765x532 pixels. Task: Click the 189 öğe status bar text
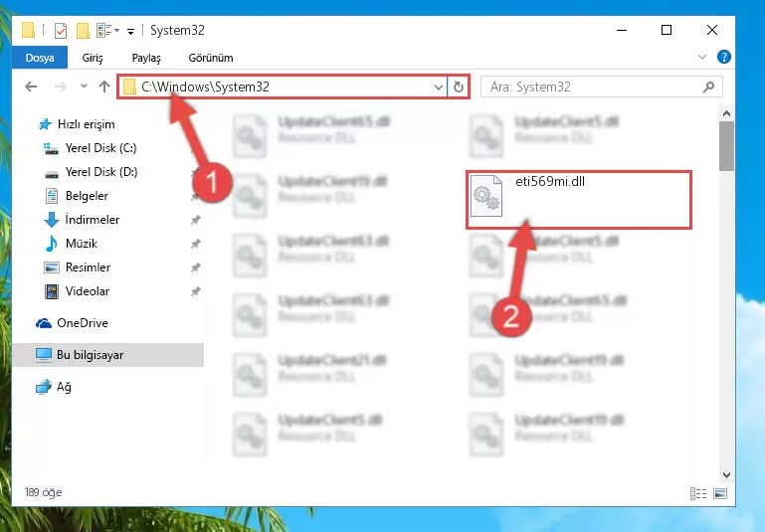44,492
